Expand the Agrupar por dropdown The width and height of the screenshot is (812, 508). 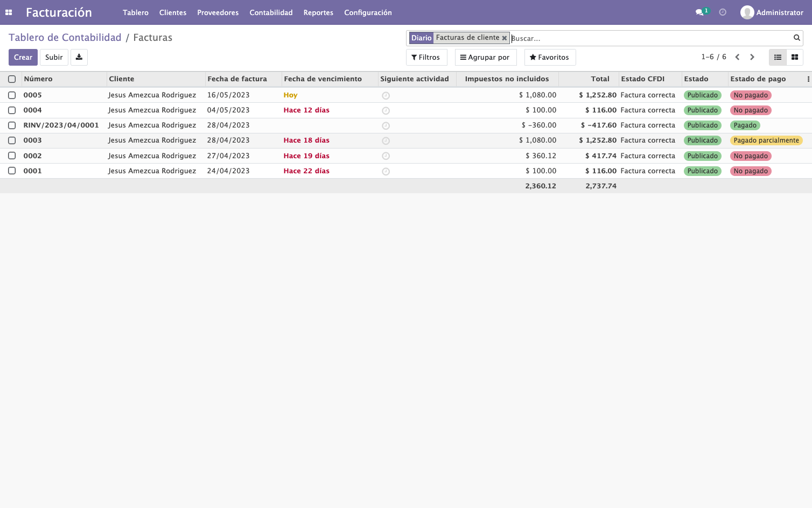click(486, 57)
